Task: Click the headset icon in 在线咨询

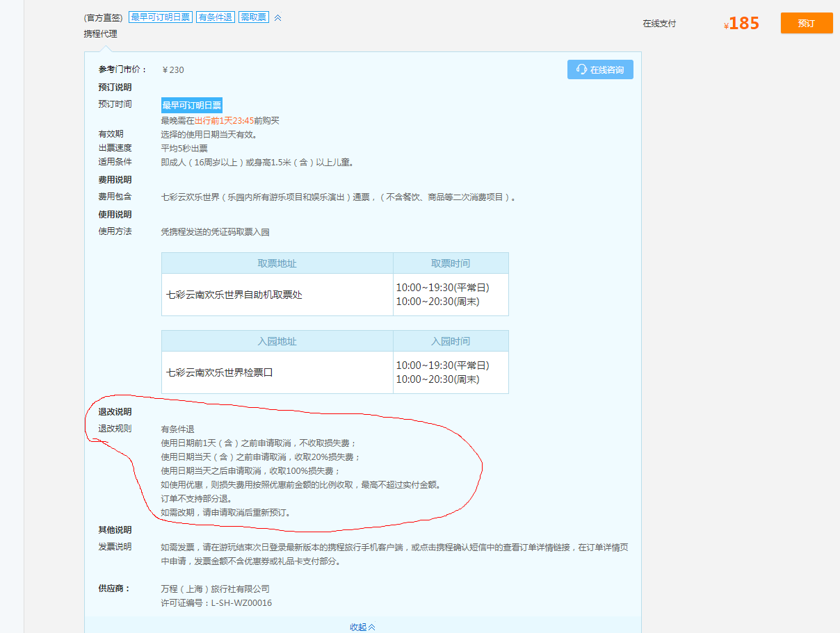Action: tap(581, 69)
